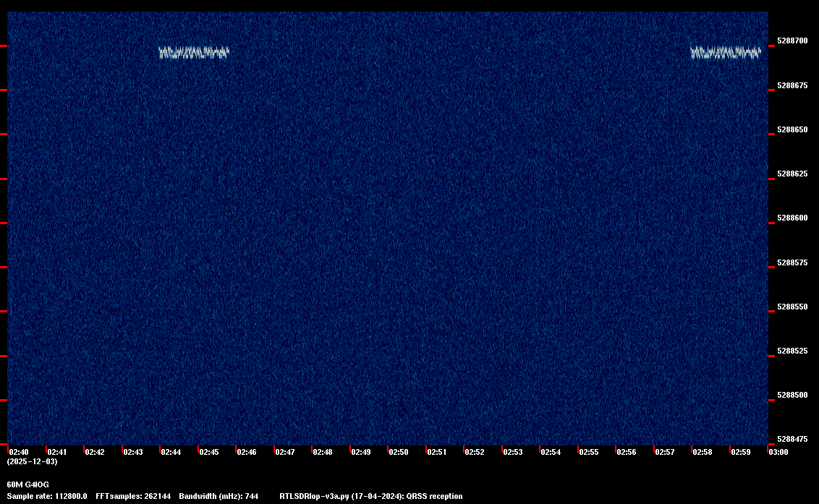819x504 pixels.
Task: Click the 5288650 frequency label
Action: (792, 129)
